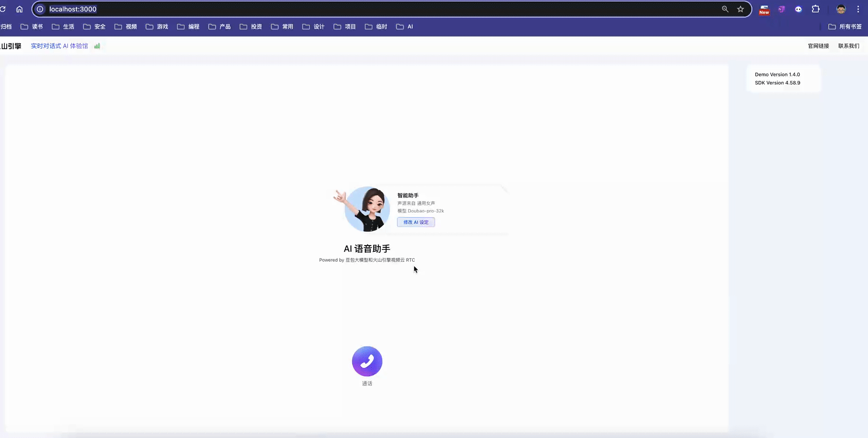Click the 模型 Doubao-pro-32k text
Viewport: 868px width, 438px height.
tap(421, 211)
